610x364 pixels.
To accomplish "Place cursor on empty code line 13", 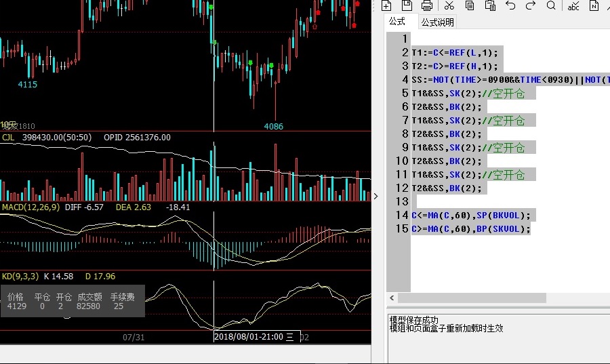I will point(474,201).
